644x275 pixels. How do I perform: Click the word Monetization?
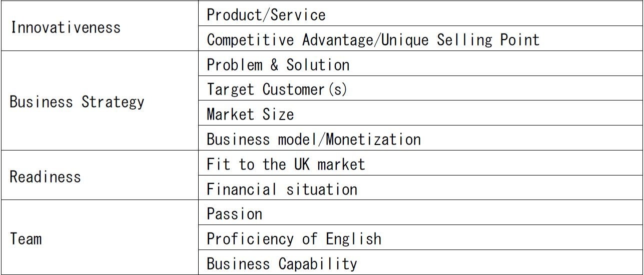(373, 139)
